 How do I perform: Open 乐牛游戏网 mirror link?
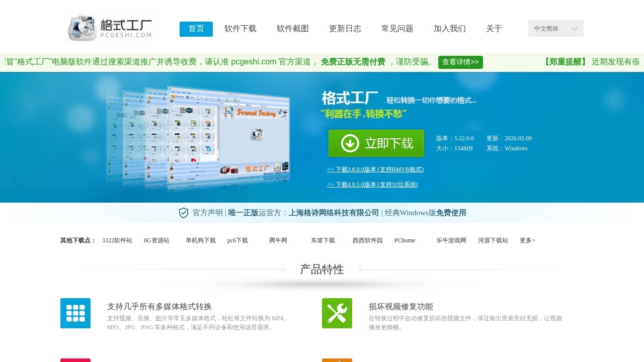tap(451, 240)
